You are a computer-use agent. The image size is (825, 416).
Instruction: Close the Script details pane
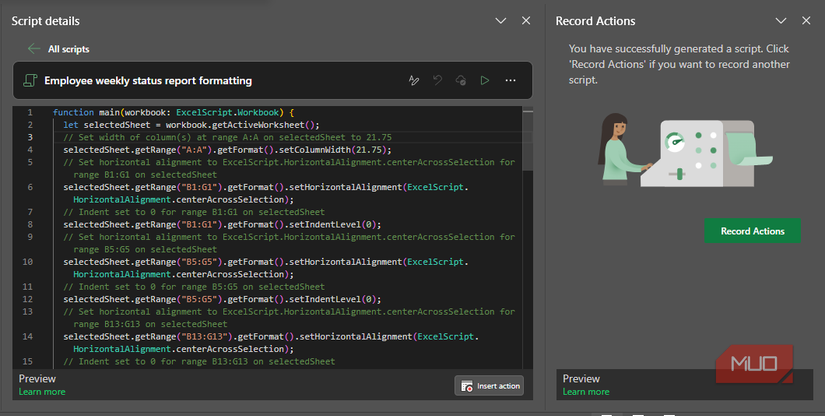(526, 21)
